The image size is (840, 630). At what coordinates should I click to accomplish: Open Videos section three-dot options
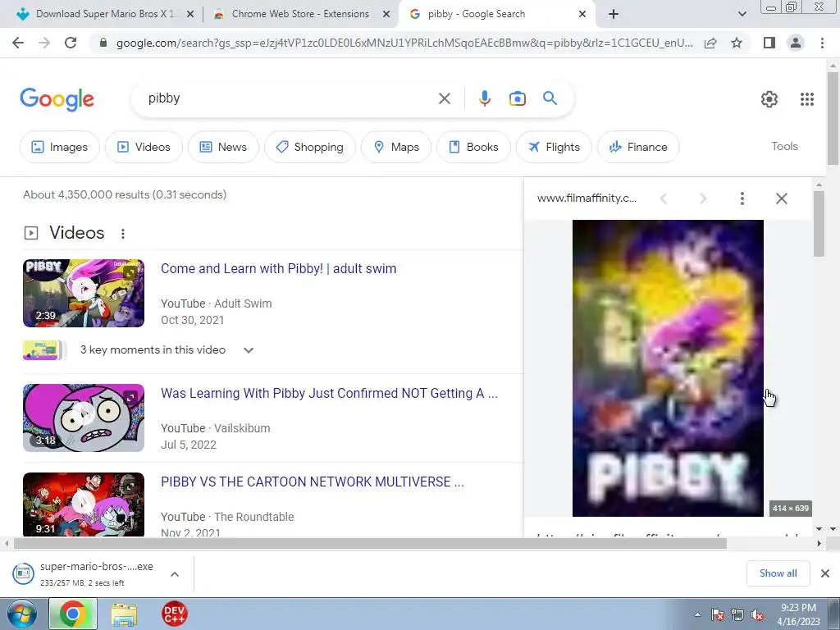coord(123,234)
